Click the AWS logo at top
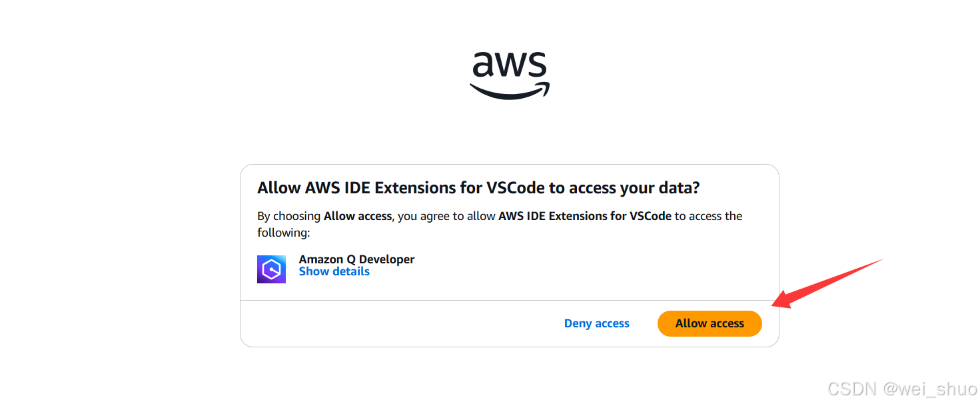The height and width of the screenshot is (406, 980). click(510, 76)
